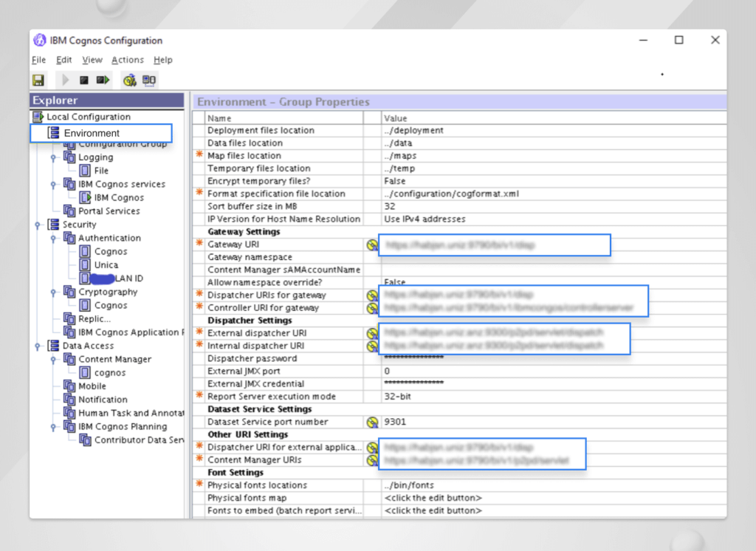This screenshot has height=551, width=756.
Task: Open the View menu
Action: [92, 60]
